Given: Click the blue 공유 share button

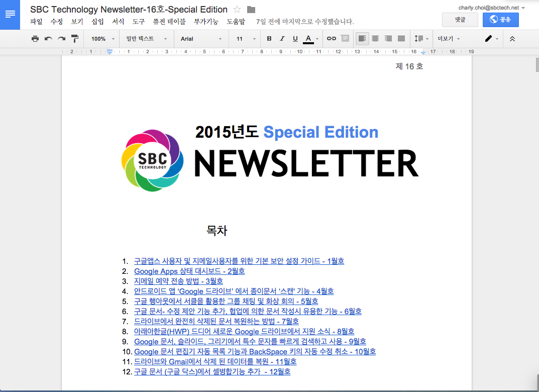Looking at the screenshot, I should tap(500, 20).
